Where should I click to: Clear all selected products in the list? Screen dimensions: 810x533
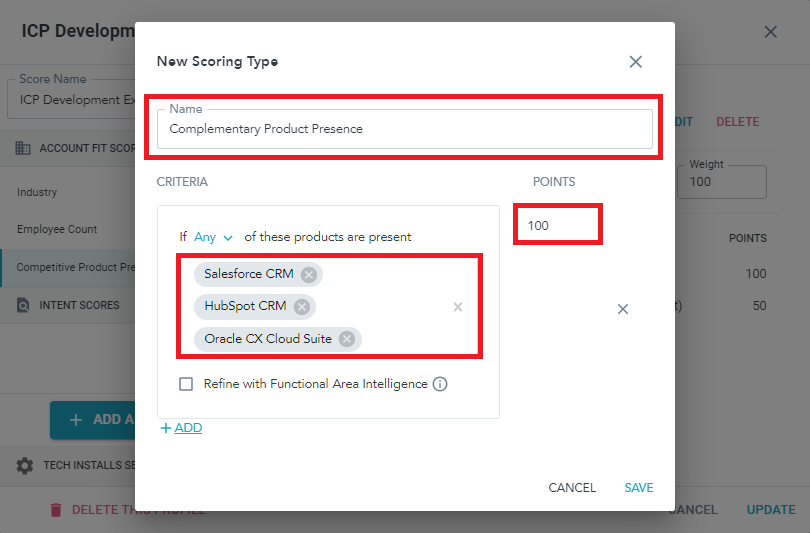[x=458, y=307]
